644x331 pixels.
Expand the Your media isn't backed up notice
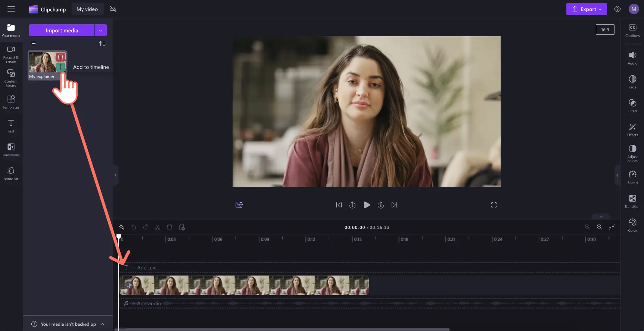point(102,324)
